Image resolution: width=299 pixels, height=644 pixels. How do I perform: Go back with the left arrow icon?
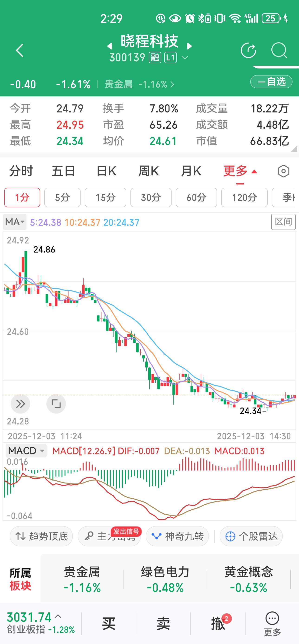tap(19, 50)
